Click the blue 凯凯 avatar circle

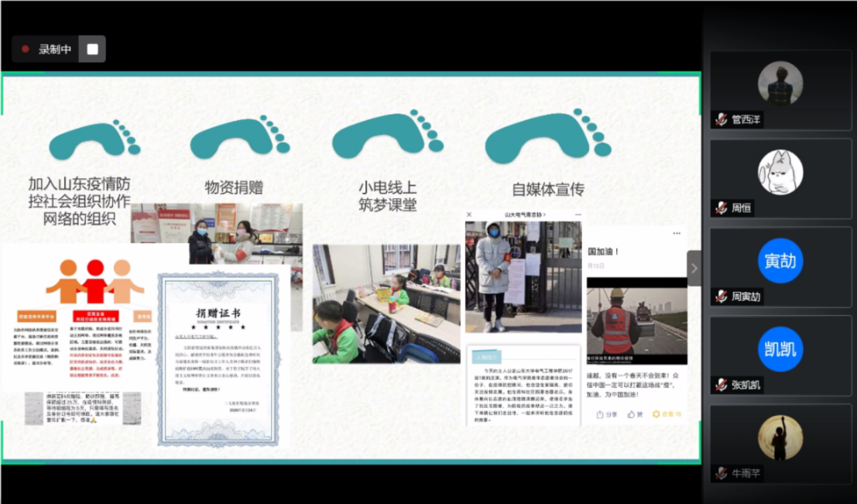[780, 349]
